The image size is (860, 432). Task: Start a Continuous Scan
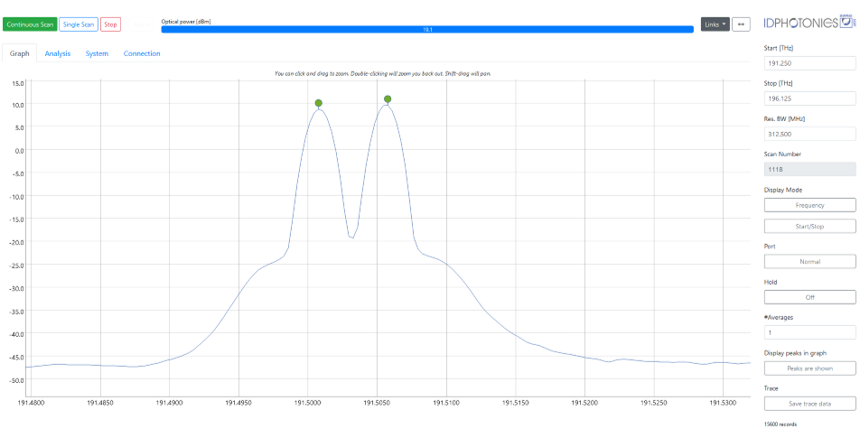[30, 24]
